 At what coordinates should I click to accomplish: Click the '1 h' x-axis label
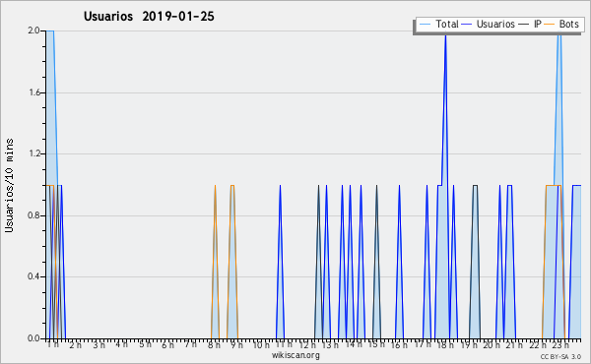53,344
